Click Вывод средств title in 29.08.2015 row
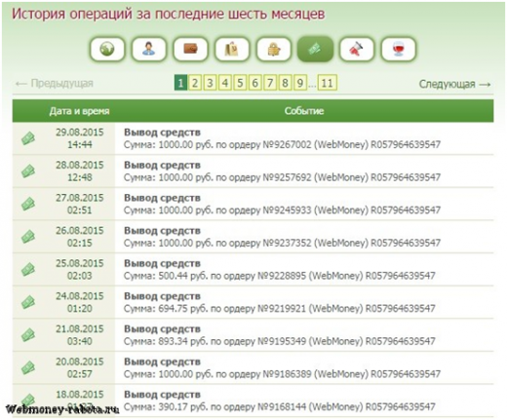Image resolution: width=507 pixels, height=420 pixels. [x=162, y=133]
